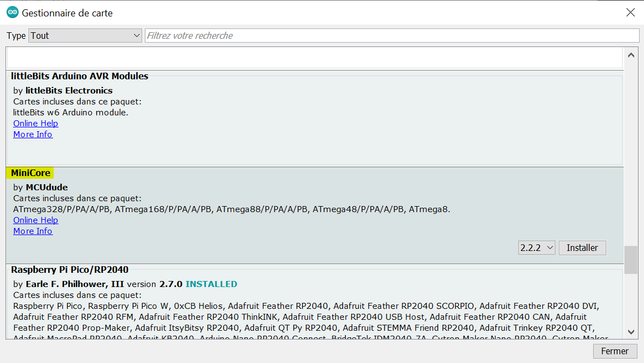Click the littleBits Electronics author name
The image size is (644, 363).
pos(69,90)
